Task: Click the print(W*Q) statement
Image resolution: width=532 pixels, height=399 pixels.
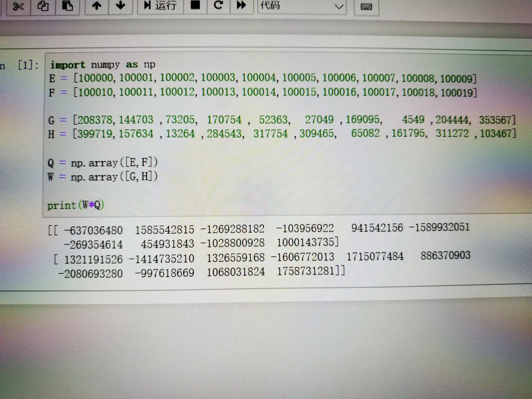Action: [76, 205]
